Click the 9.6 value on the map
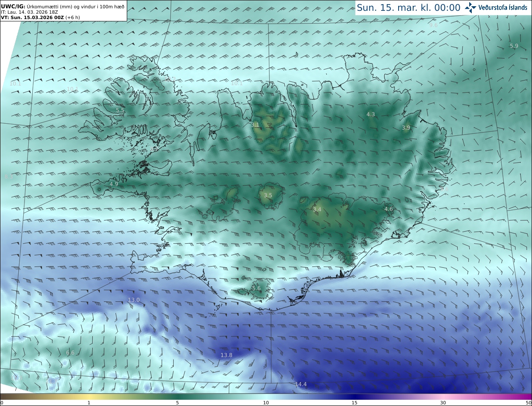The image size is (532, 406). point(433,25)
